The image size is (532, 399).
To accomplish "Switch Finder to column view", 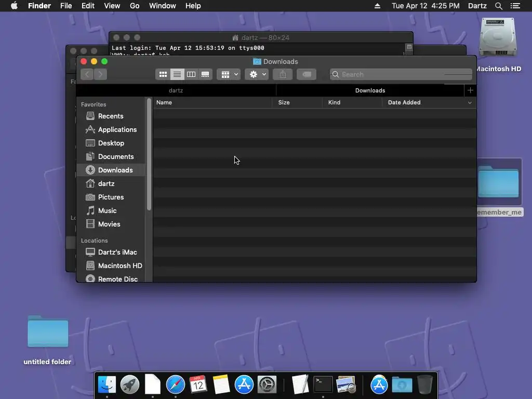I will click(191, 74).
